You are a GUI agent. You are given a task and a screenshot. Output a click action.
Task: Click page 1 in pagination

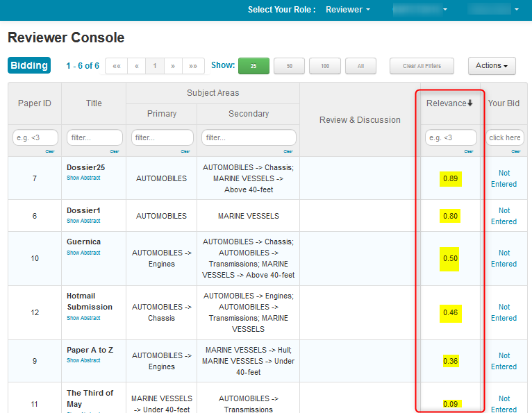tap(154, 66)
